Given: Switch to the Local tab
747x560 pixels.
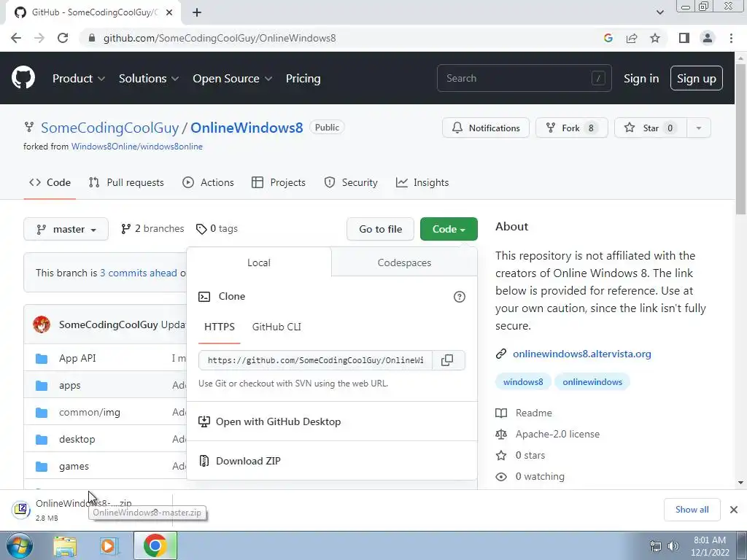Looking at the screenshot, I should (x=259, y=262).
